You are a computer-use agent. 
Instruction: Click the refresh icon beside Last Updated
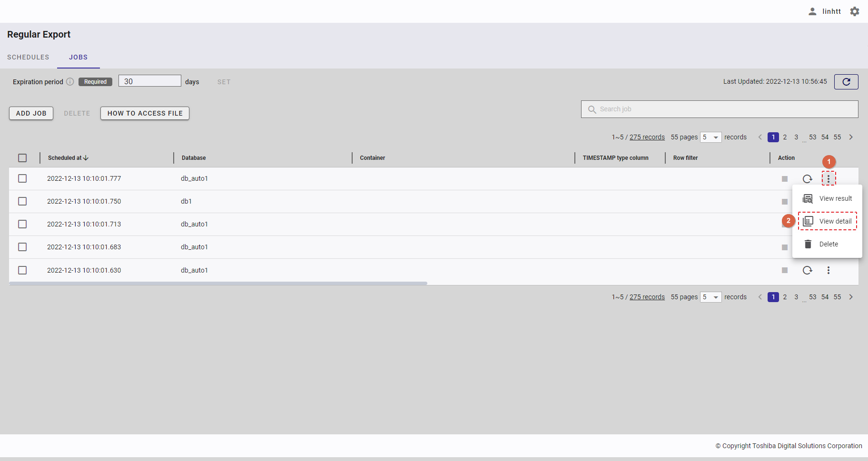(846, 82)
